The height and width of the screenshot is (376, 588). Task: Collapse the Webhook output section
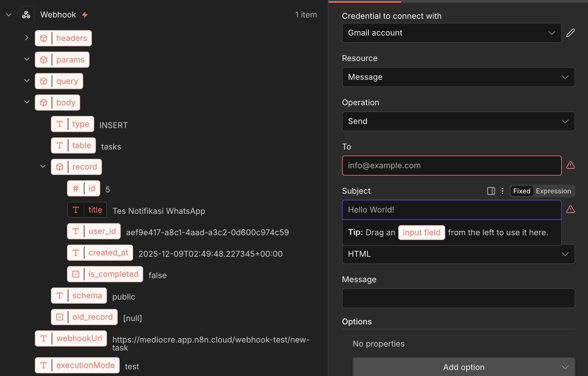pyautogui.click(x=9, y=15)
